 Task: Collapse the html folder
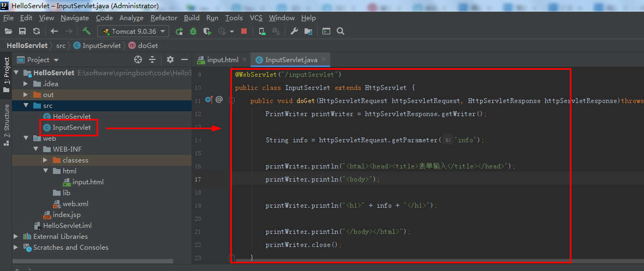coord(46,171)
